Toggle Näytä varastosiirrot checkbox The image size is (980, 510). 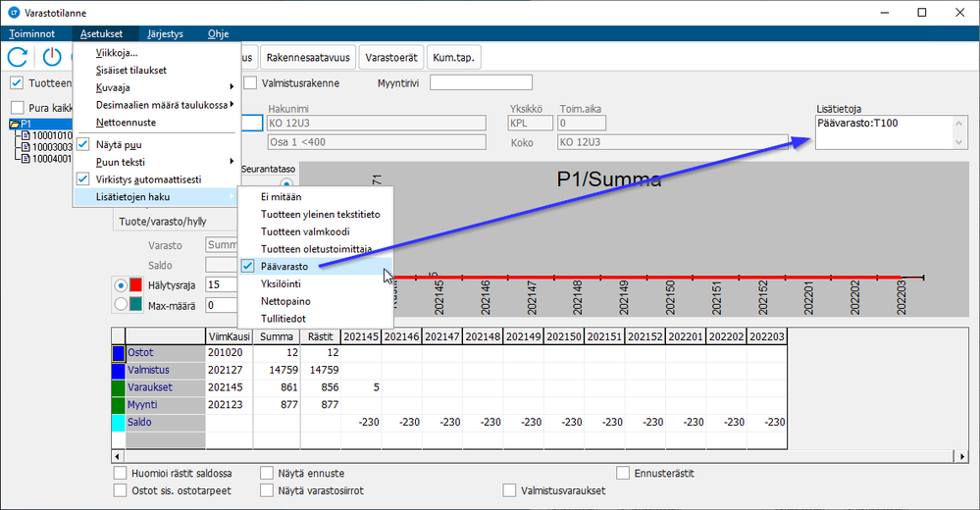pos(267,490)
